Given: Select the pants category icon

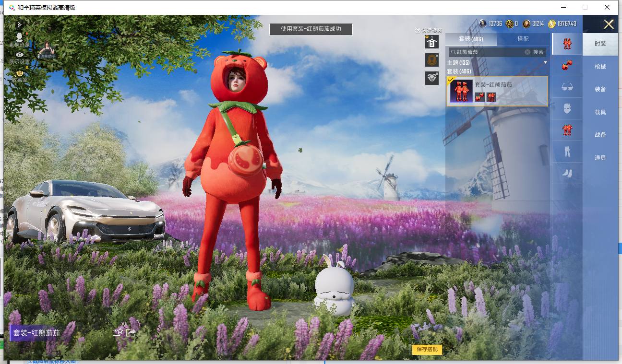Looking at the screenshot, I should (x=567, y=152).
